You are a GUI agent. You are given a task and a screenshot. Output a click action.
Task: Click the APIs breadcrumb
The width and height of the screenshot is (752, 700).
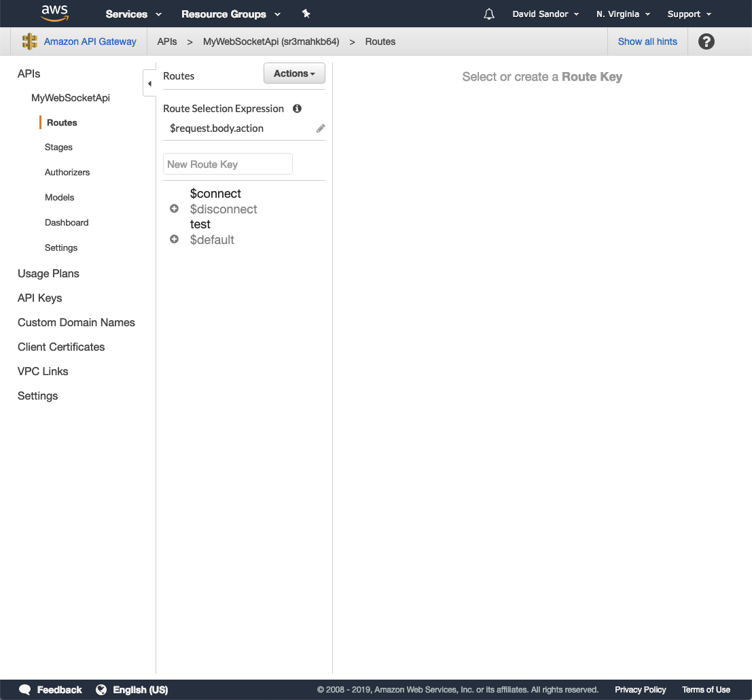pos(167,41)
